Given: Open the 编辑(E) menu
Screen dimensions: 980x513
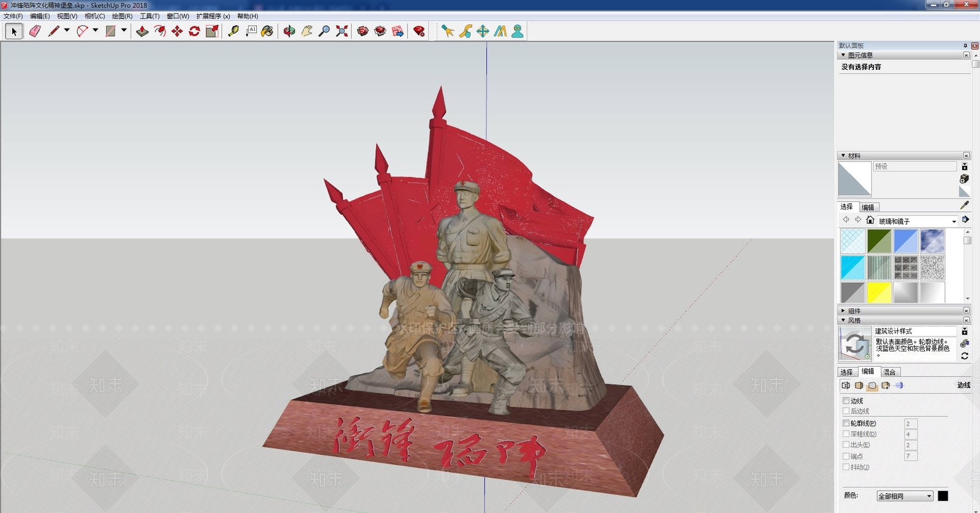Looking at the screenshot, I should [x=40, y=16].
